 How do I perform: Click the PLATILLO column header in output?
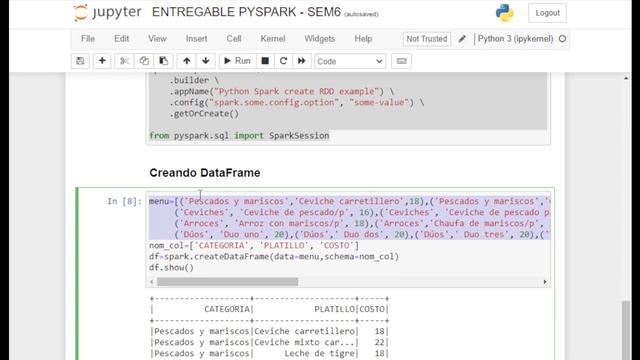pyautogui.click(x=335, y=309)
